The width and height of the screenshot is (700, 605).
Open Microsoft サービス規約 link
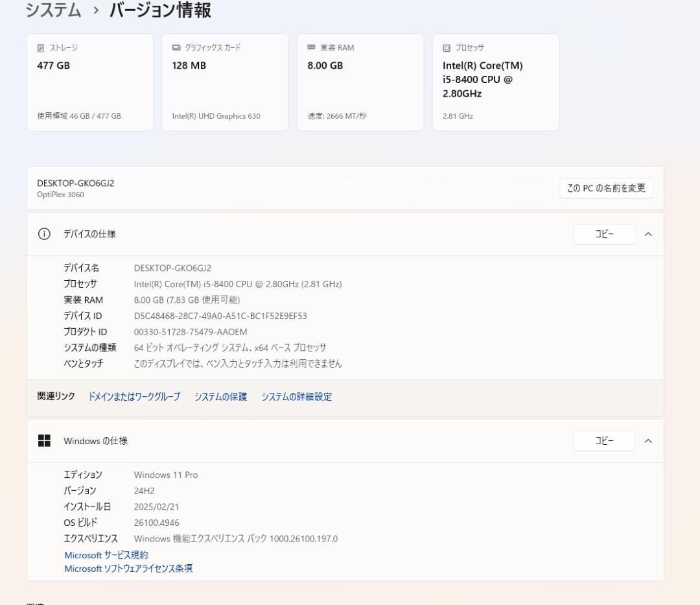tap(105, 554)
